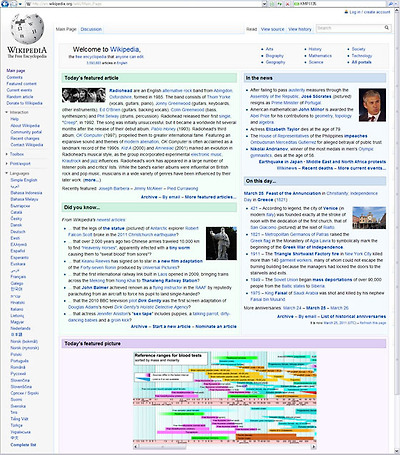The height and width of the screenshot is (455, 400).
Task: Open the Triangle Shirtwaist Factory fire link
Action: click(306, 254)
